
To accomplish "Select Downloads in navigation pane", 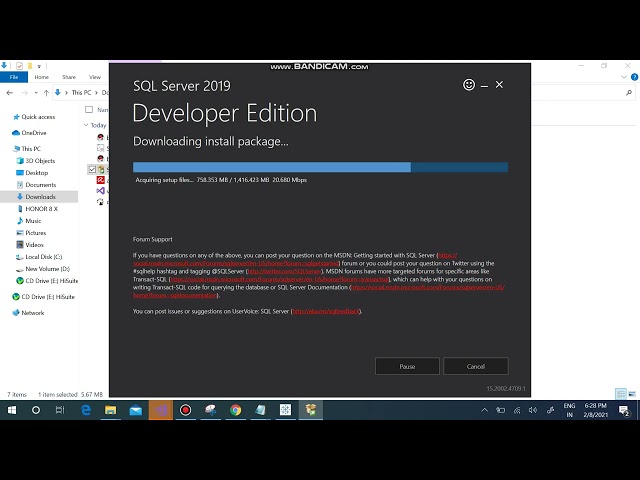I will pos(40,197).
